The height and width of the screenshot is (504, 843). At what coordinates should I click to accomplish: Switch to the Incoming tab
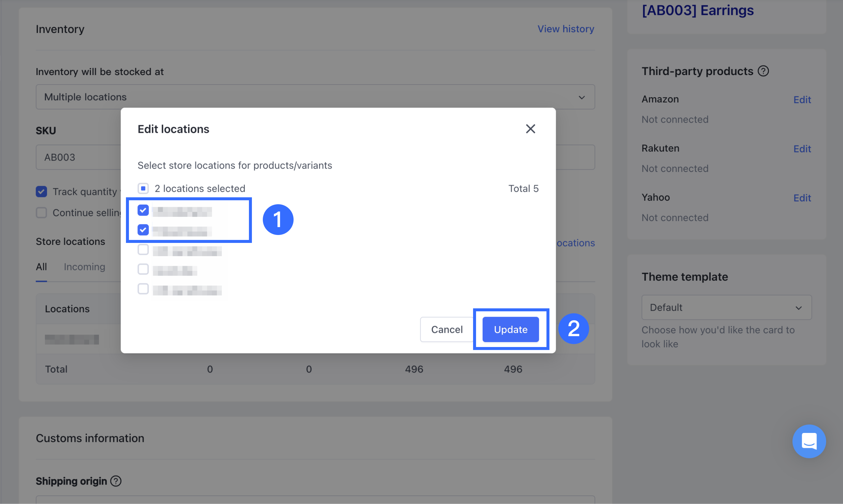(x=84, y=267)
